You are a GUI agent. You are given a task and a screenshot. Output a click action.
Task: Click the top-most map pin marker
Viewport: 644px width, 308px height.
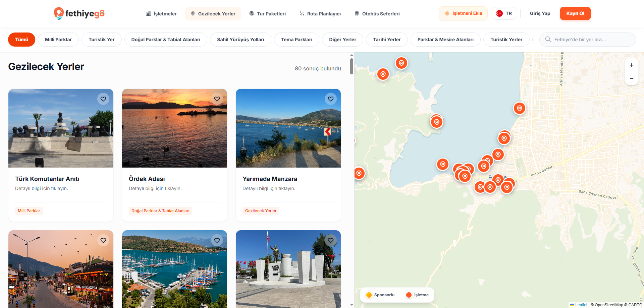(401, 63)
